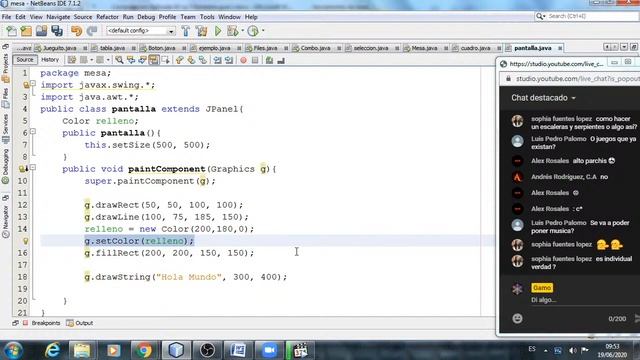Click the Open Project toolbar icon
The image size is (640, 360).
point(41,31)
